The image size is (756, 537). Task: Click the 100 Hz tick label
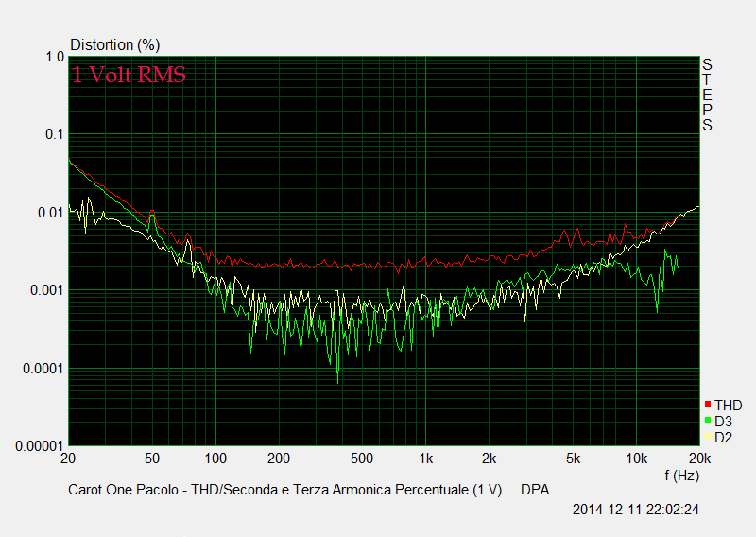(x=216, y=459)
